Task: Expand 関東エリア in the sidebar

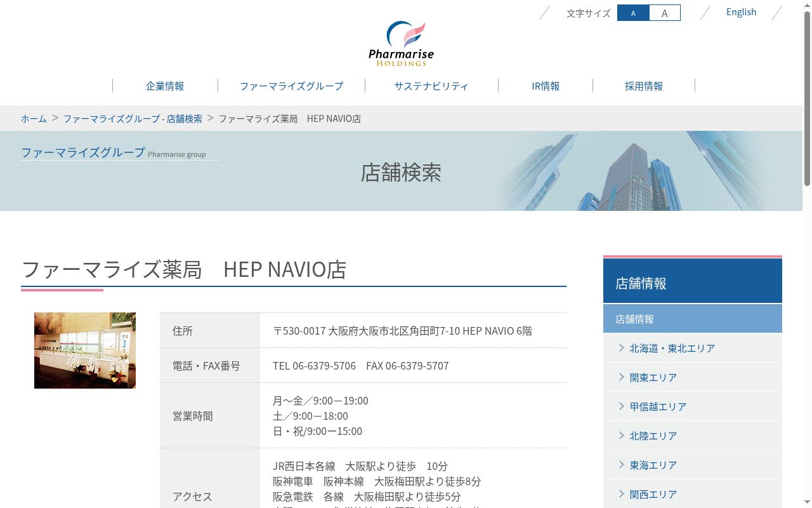Action: pos(693,377)
